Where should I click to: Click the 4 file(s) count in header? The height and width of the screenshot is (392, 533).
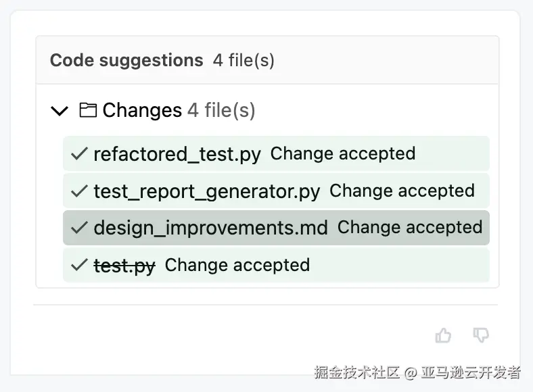click(244, 60)
